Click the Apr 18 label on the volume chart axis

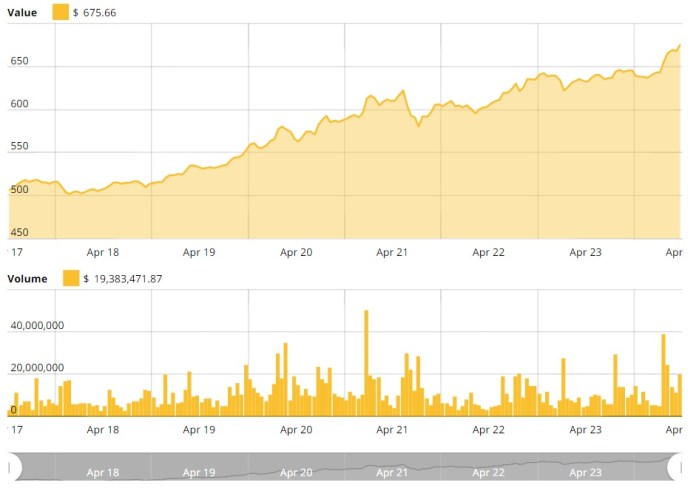[103, 429]
